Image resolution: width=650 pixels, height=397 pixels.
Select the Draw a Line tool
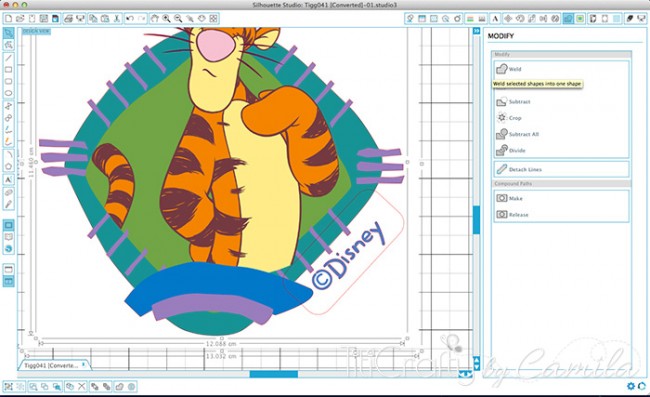click(x=8, y=58)
